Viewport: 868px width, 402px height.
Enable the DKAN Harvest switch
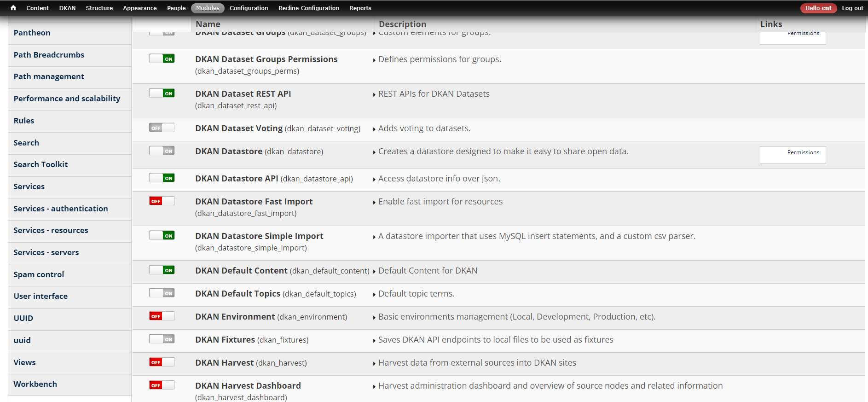162,362
